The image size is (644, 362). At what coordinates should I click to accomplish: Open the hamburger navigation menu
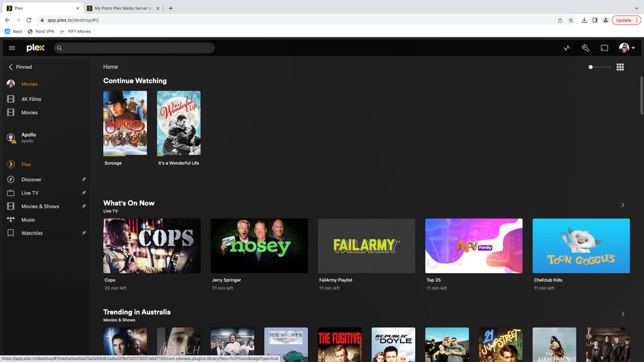[12, 48]
